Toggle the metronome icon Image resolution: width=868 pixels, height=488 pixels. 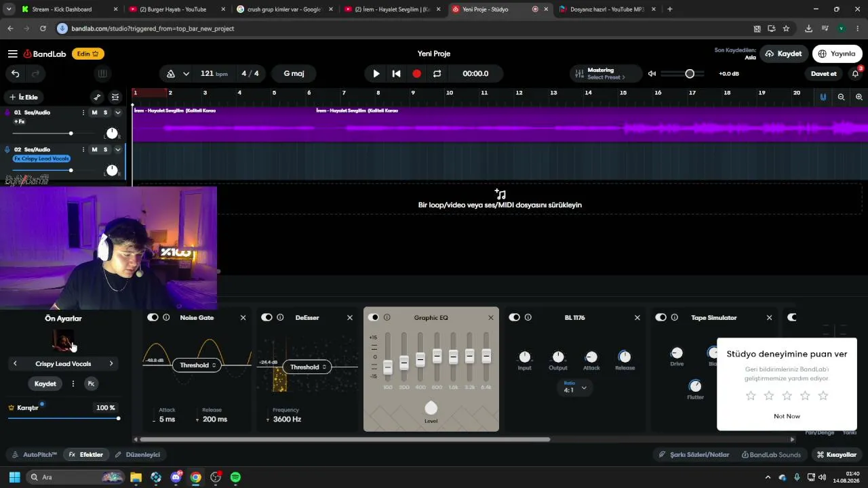(171, 73)
